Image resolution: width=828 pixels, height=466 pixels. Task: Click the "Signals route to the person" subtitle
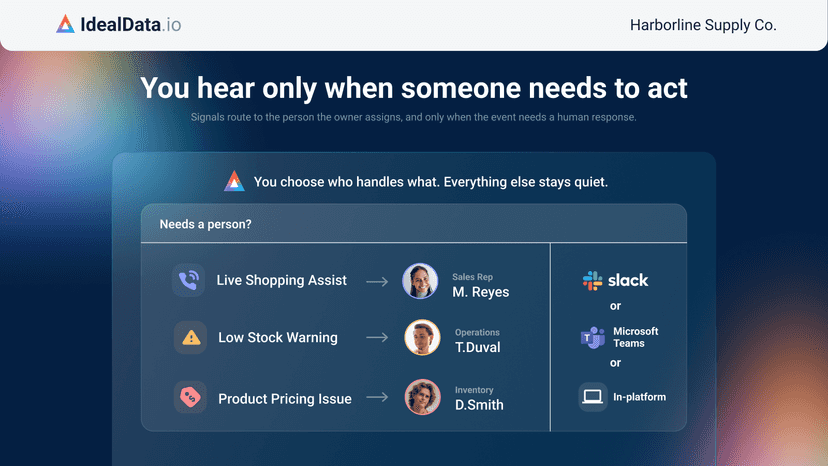413,117
